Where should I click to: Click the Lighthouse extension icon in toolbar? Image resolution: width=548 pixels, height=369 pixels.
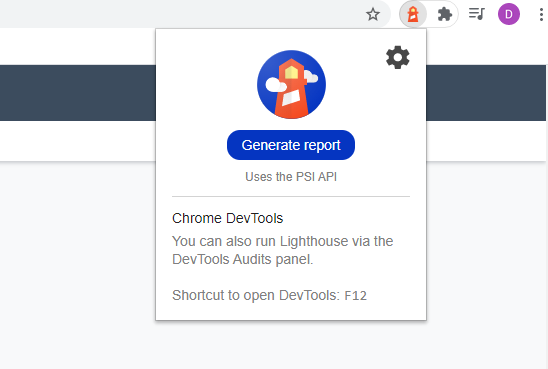coord(413,14)
